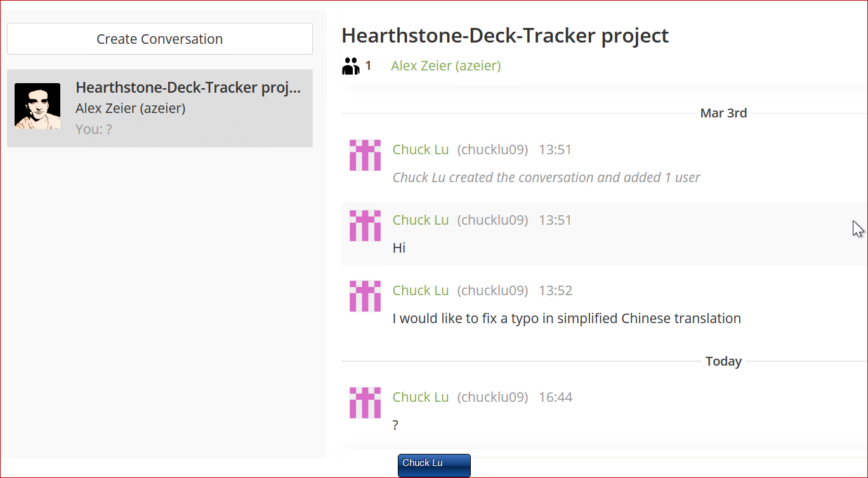868x478 pixels.
Task: Open Alex Zeier's profile photo in the sidebar
Action: pos(37,105)
